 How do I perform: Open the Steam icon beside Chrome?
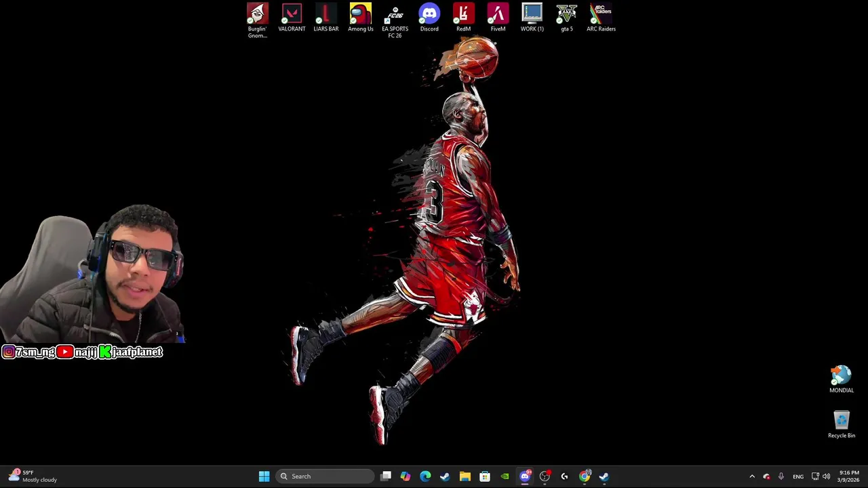[604, 476]
